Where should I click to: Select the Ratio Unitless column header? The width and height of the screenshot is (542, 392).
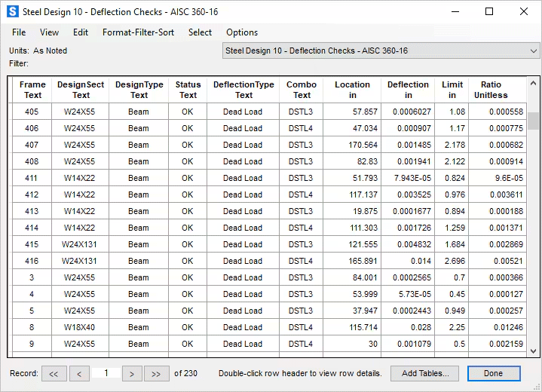point(491,90)
